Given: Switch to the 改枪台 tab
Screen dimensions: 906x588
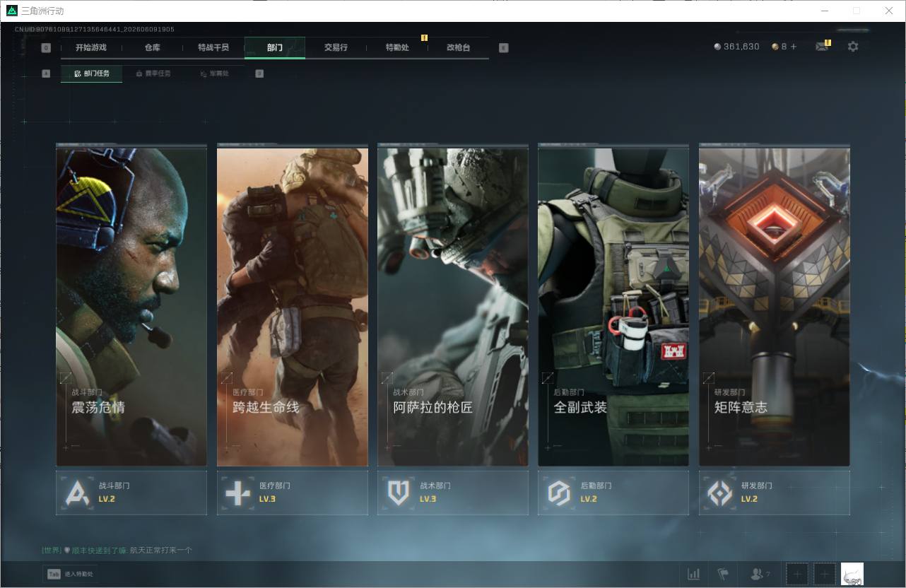Looking at the screenshot, I should click(x=458, y=47).
